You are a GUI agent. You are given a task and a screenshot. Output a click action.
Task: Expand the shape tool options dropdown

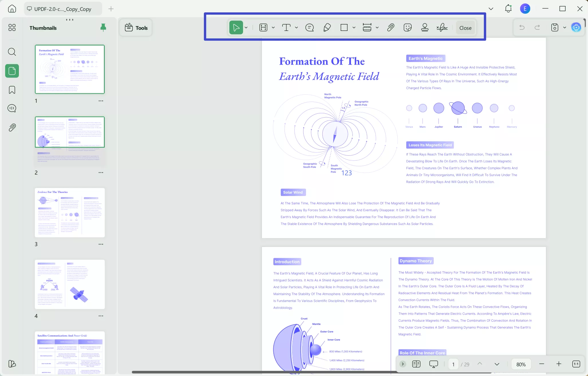[354, 27]
